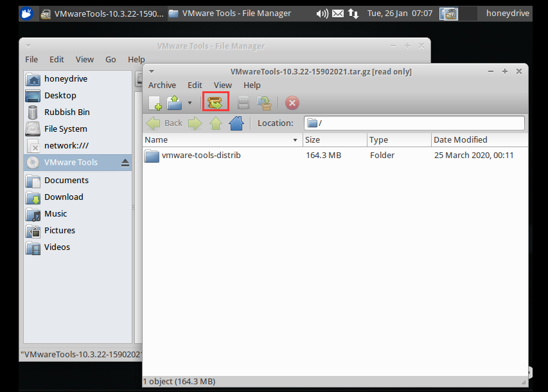Switch to VMwareTools-10.3.22 taskbar window button
The width and height of the screenshot is (548, 392).
pos(102,14)
